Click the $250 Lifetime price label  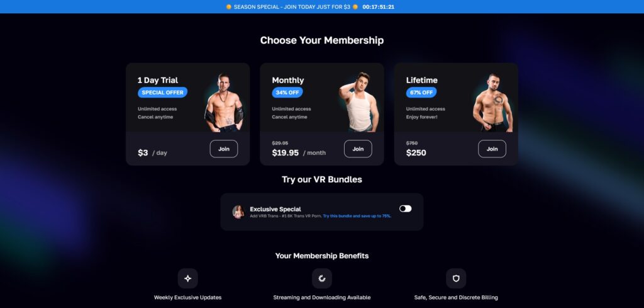click(416, 152)
